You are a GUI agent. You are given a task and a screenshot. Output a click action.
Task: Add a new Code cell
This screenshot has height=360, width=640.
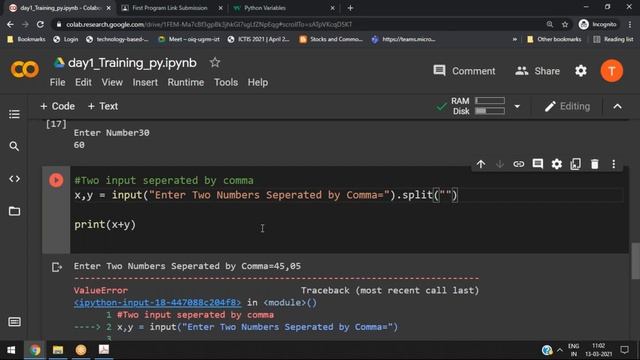(58, 106)
